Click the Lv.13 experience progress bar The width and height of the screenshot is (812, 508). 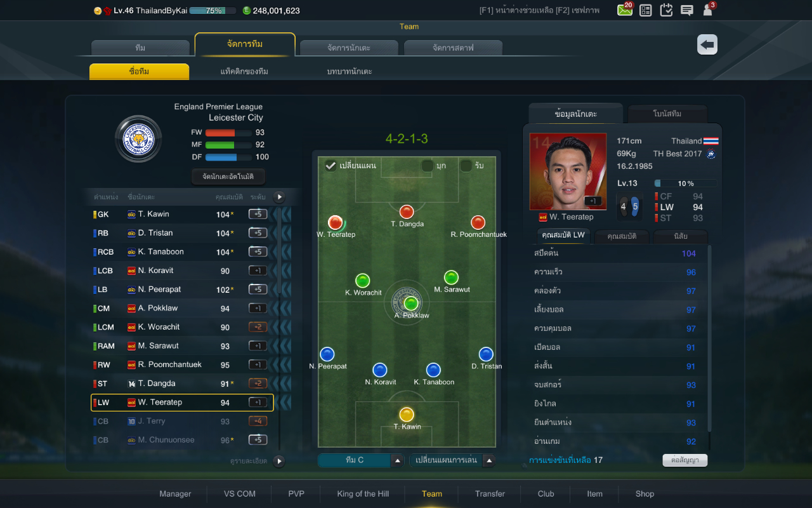tap(686, 184)
